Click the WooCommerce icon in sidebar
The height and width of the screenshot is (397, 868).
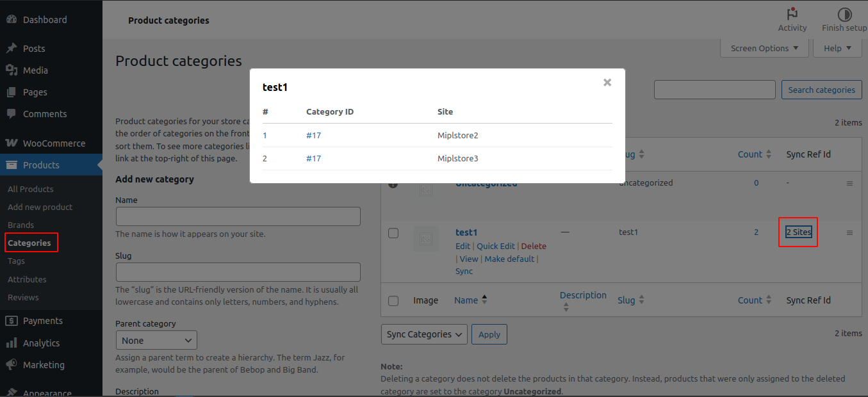12,143
